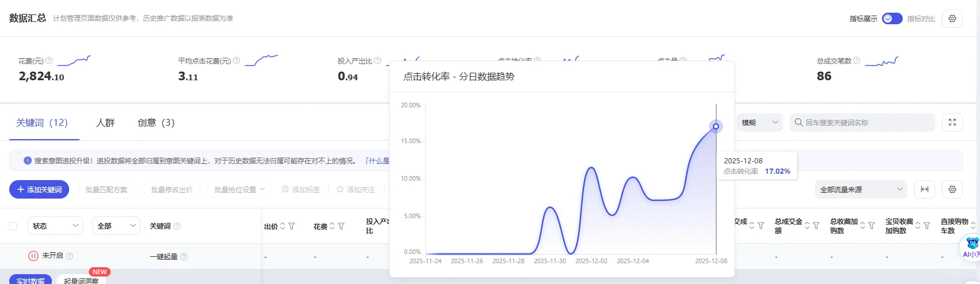The image size is (980, 284).
Task: Open the table column settings gear
Action: [x=952, y=189]
